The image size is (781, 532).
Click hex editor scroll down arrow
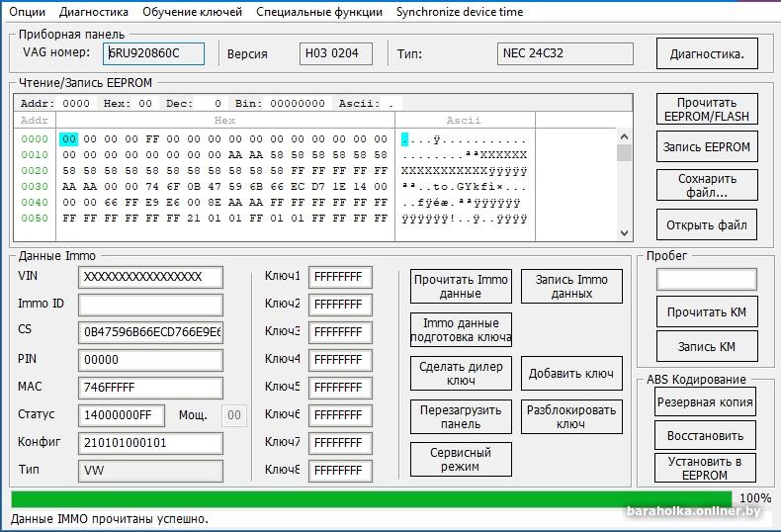(x=624, y=233)
